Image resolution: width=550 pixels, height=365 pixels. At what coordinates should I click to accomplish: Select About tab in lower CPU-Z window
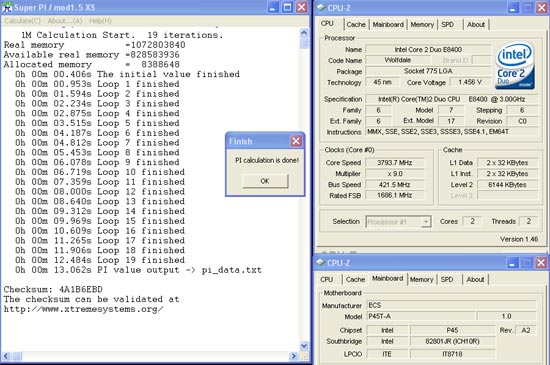[475, 279]
